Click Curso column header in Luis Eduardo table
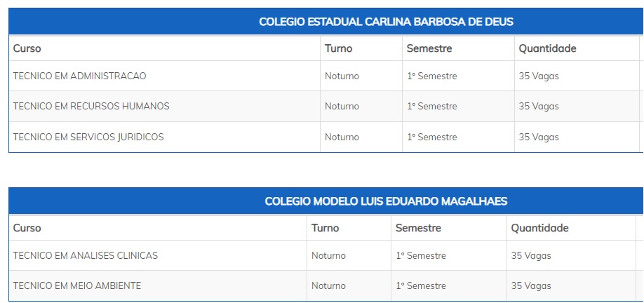 coord(27,228)
